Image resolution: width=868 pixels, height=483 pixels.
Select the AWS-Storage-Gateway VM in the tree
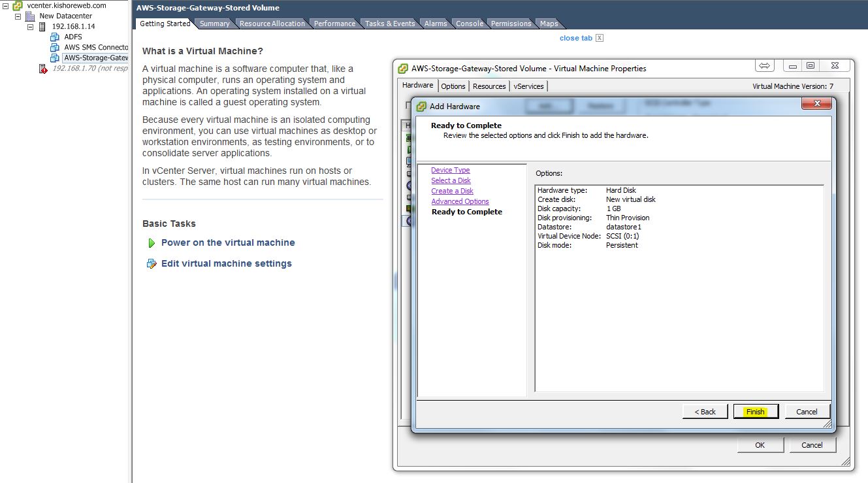coord(95,58)
